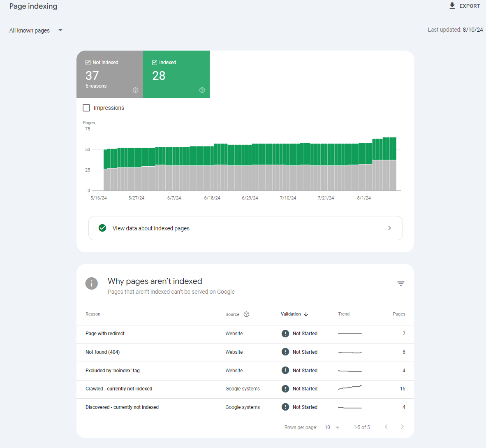486x448 pixels.
Task: Click the Validation sort arrow icon
Action: 306,314
